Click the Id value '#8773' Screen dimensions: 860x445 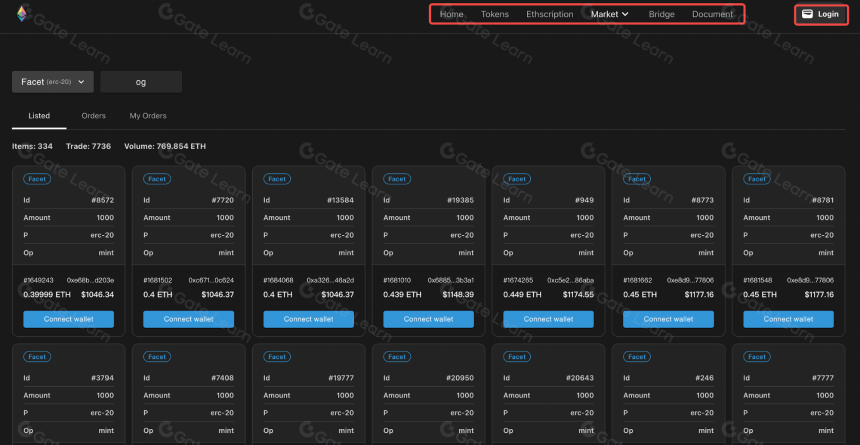click(702, 200)
